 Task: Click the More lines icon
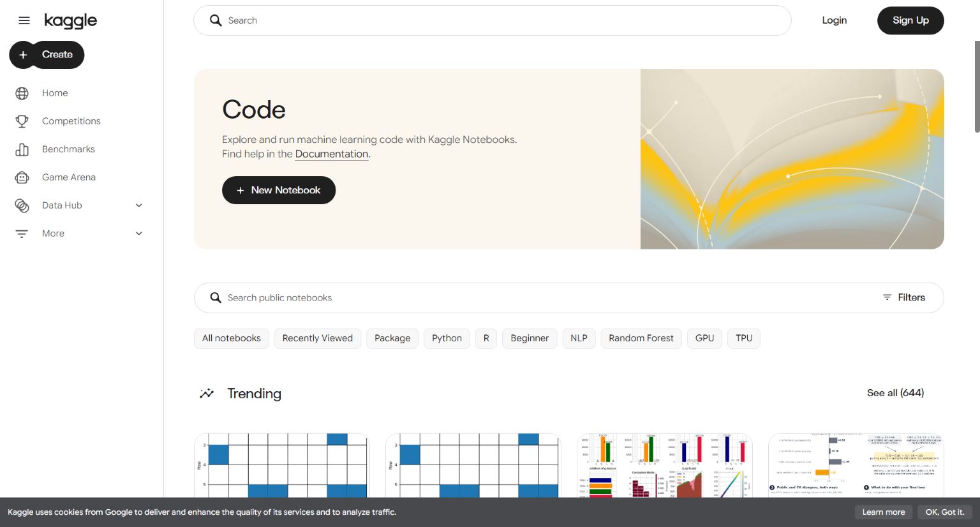click(x=22, y=234)
